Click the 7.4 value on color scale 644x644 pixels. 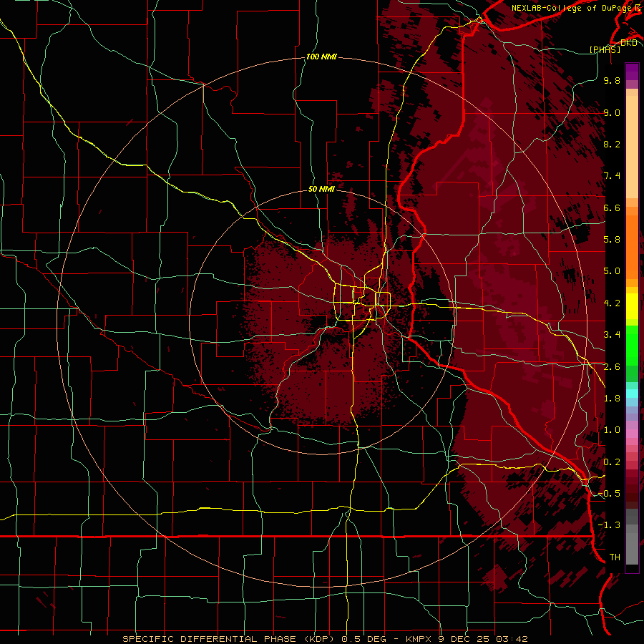pos(612,176)
